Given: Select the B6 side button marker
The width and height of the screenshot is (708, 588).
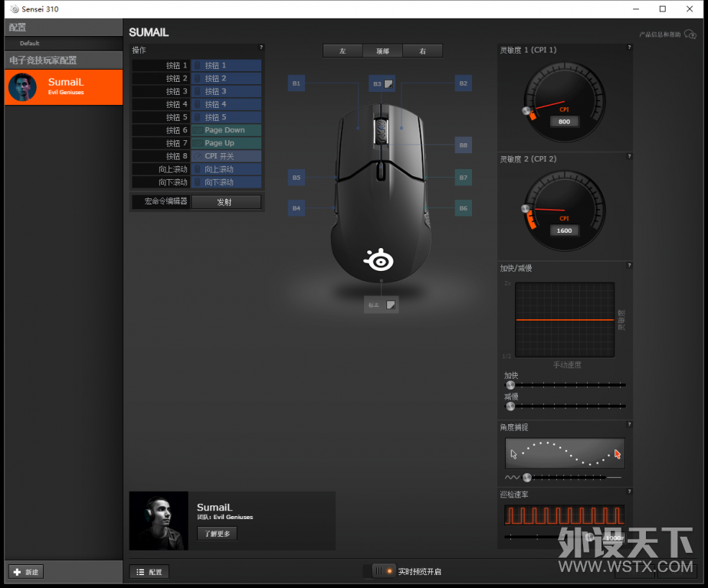Looking at the screenshot, I should point(464,208).
